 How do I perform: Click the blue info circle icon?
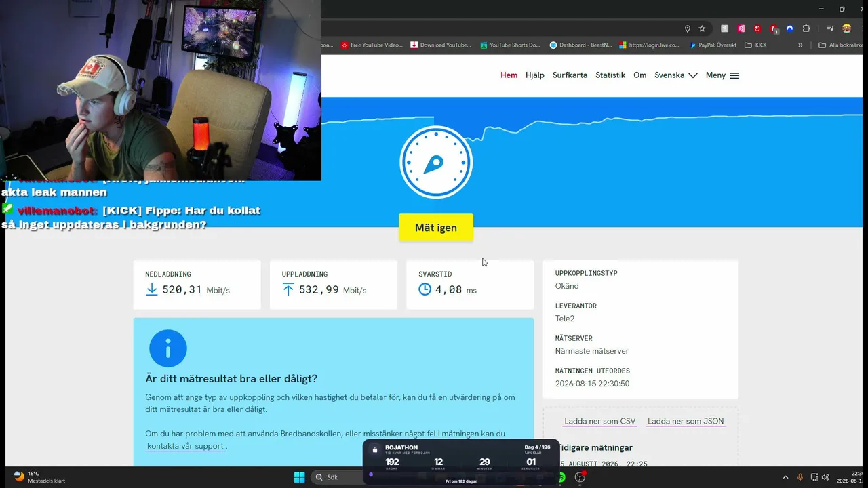168,348
